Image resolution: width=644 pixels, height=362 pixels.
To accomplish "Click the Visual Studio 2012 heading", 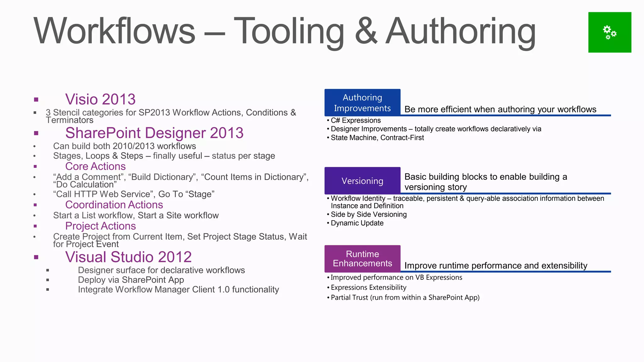I will [x=128, y=257].
